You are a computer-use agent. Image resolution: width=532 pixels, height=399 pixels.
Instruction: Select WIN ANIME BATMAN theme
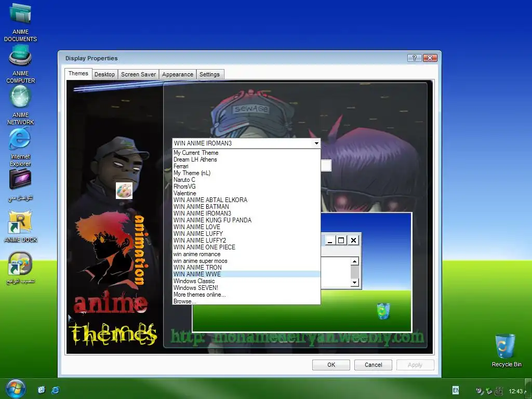click(246, 207)
